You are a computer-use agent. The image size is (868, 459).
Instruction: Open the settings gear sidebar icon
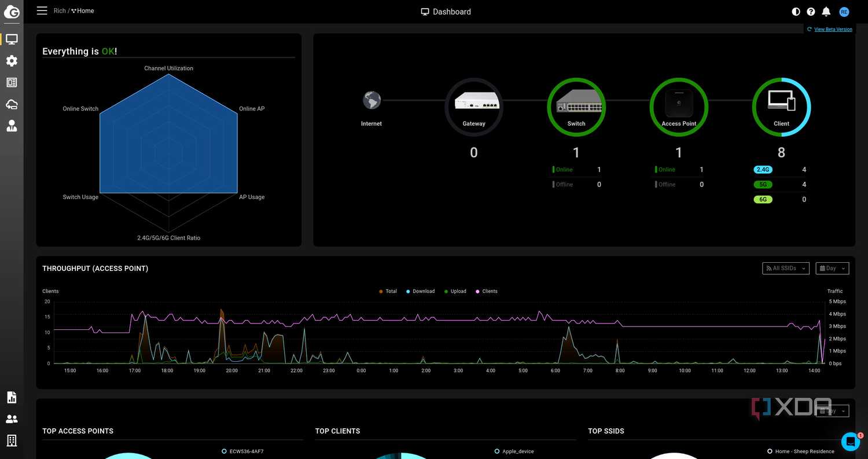[x=12, y=61]
